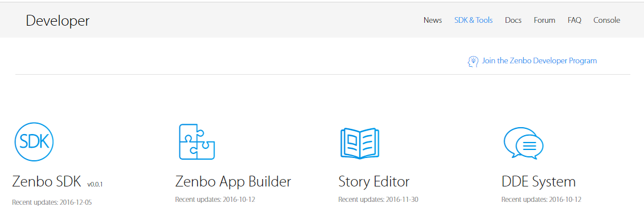
Task: Open the DDE System heading
Action: [539, 181]
